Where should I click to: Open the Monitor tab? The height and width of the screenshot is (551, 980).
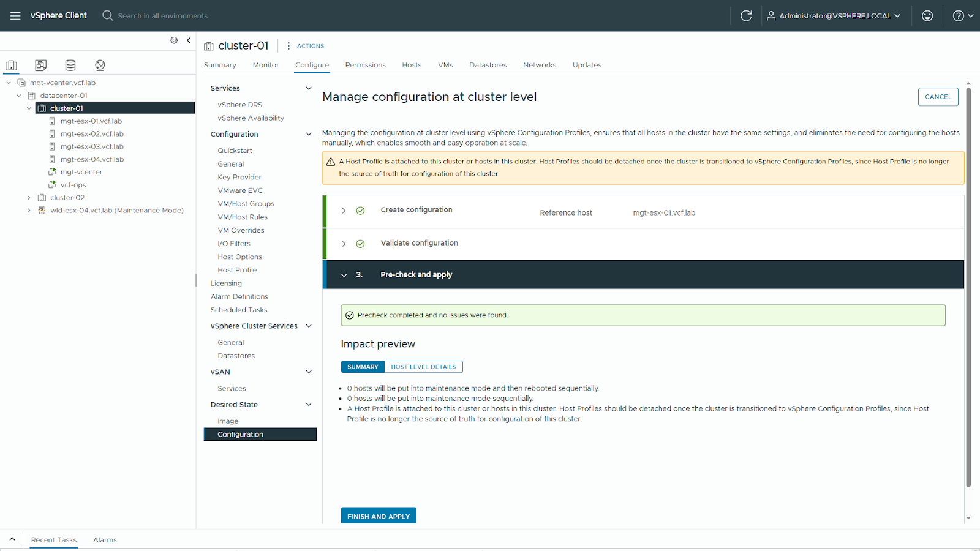(265, 65)
